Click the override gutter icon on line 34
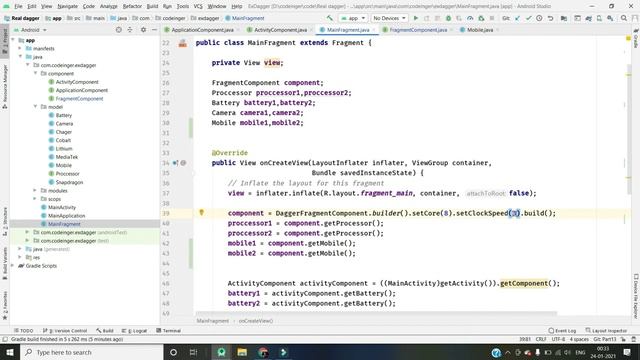The width and height of the screenshot is (640, 360). pyautogui.click(x=175, y=163)
